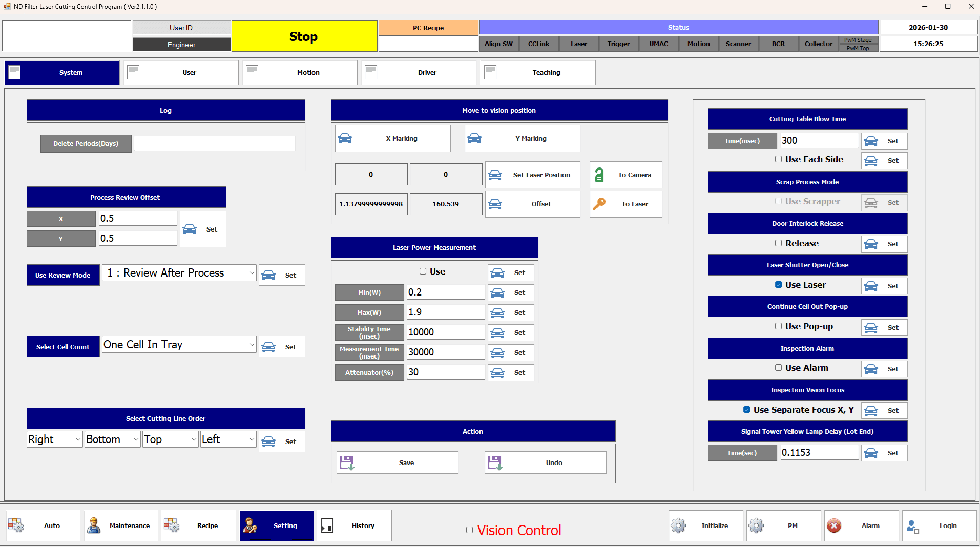Click the Undo floppy disk icon
This screenshot has width=980, height=547.
click(495, 462)
